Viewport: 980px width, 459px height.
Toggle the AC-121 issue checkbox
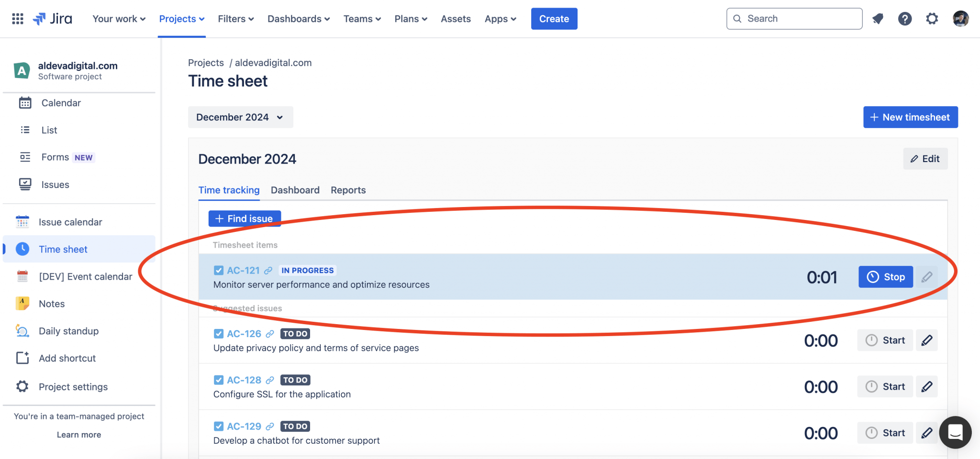[x=219, y=271]
